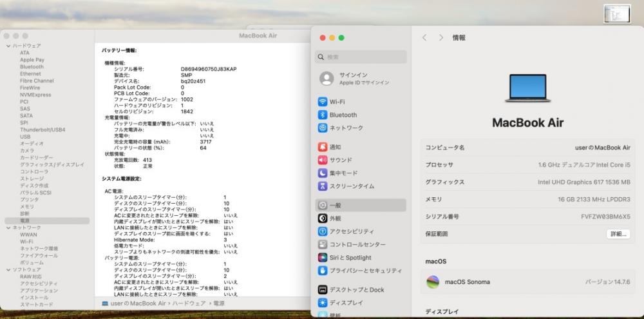Select Fibre Channel in hardware list
Image resolution: width=644 pixels, height=319 pixels.
pyautogui.click(x=37, y=81)
